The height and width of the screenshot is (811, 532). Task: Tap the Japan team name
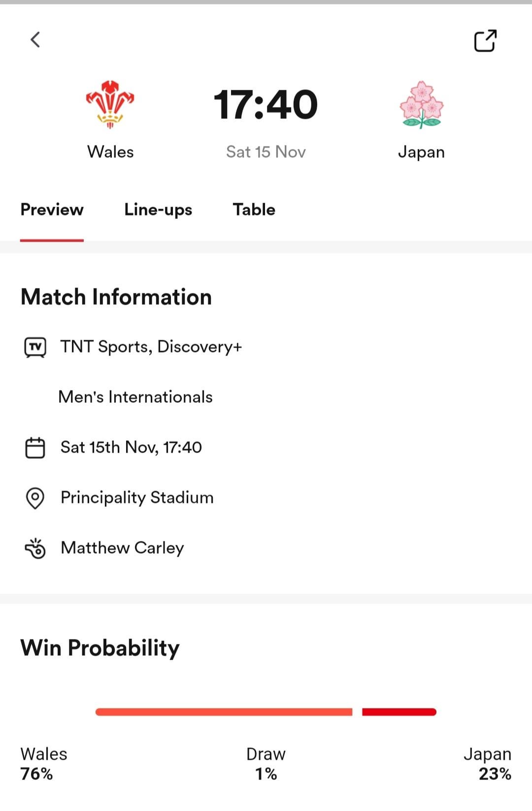[x=421, y=152]
